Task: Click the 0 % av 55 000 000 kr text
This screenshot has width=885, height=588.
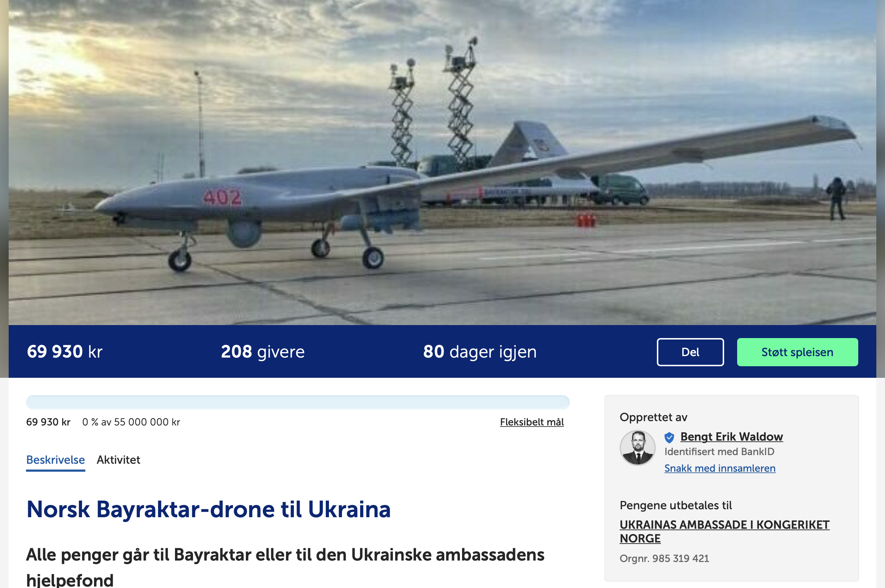Action: tap(131, 422)
